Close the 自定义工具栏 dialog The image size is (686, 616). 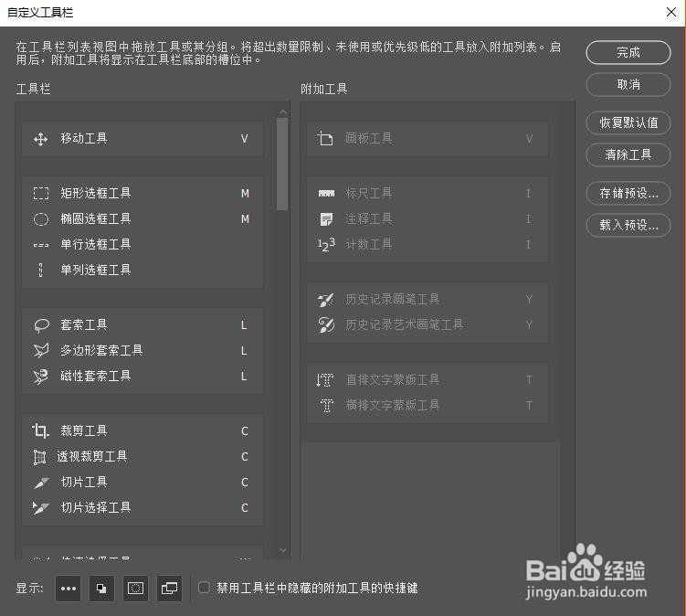[671, 12]
